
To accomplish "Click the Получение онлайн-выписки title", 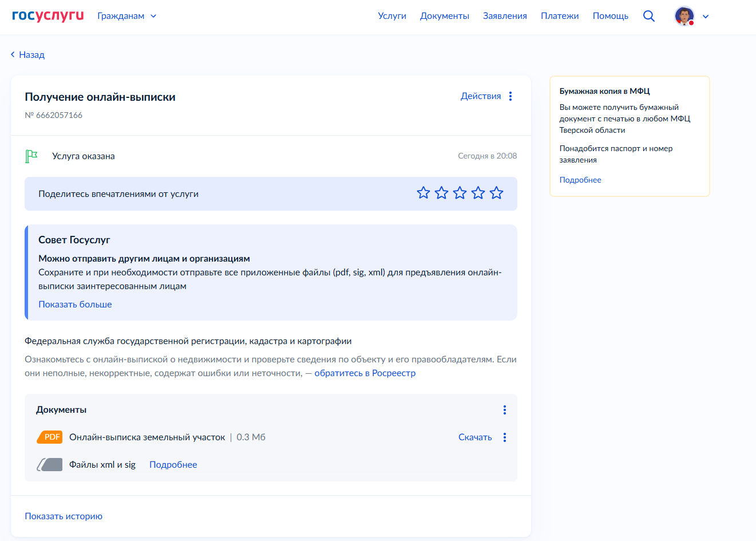I will (x=100, y=97).
